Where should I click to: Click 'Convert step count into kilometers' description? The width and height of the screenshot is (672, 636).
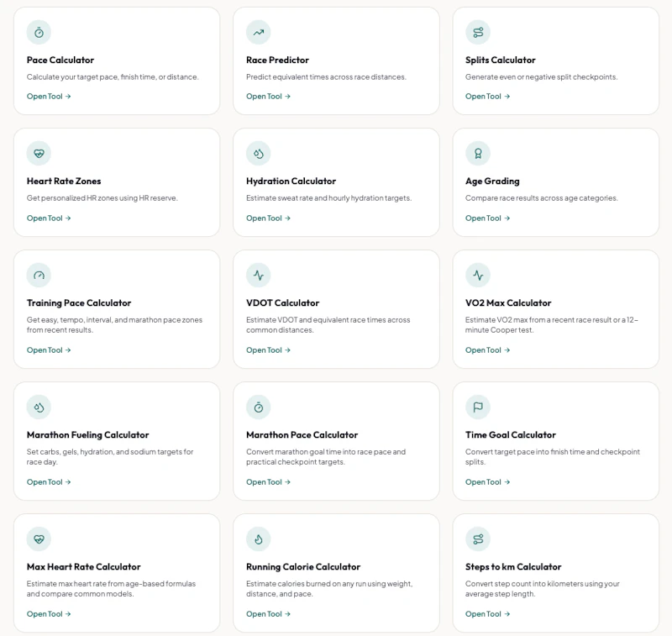pyautogui.click(x=543, y=589)
